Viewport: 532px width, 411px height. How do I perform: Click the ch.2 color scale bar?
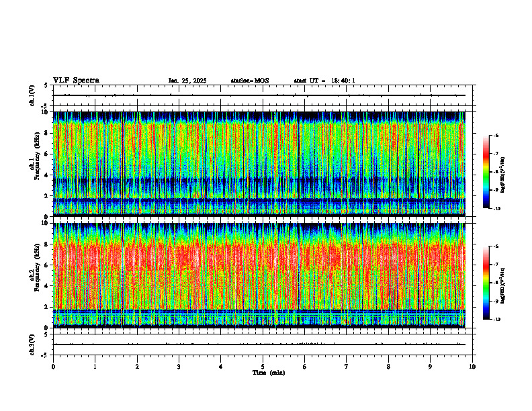486,283
